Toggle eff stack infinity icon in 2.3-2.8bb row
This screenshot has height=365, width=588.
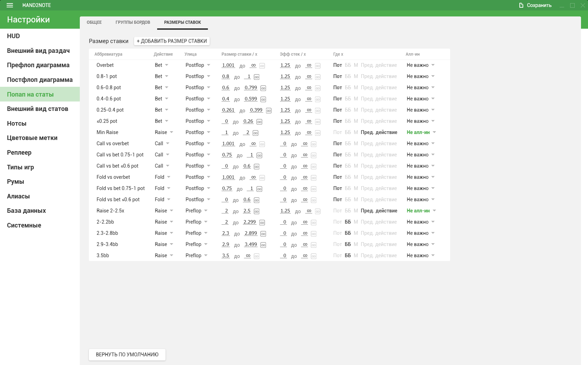314,234
